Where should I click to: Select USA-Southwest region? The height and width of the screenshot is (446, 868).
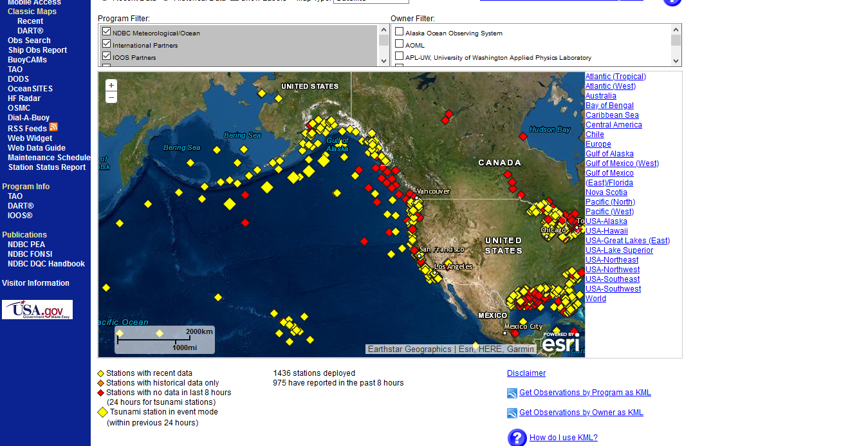pyautogui.click(x=613, y=289)
